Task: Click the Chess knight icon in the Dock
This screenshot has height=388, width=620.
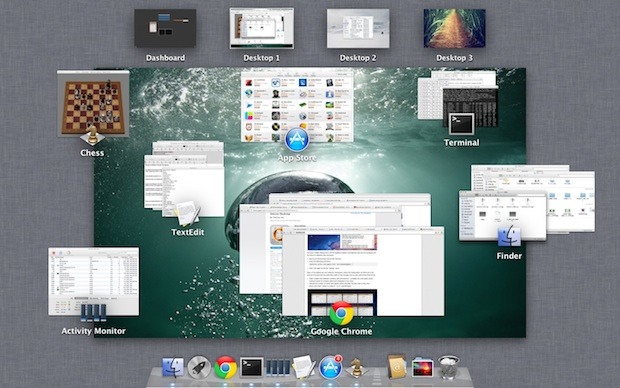Action: click(x=356, y=367)
